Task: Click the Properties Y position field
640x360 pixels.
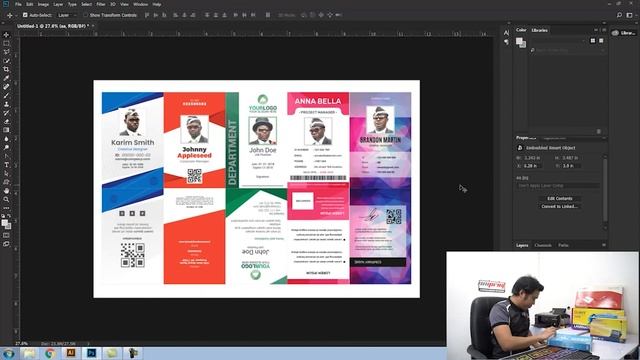Action: click(x=571, y=166)
